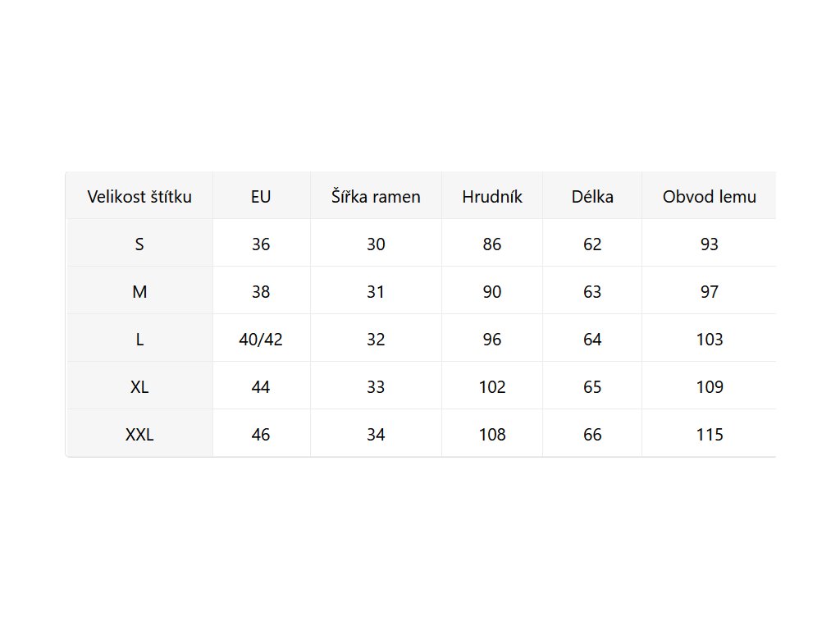Click the EU column header
Viewport: 840px width, 630px height.
pyautogui.click(x=261, y=197)
